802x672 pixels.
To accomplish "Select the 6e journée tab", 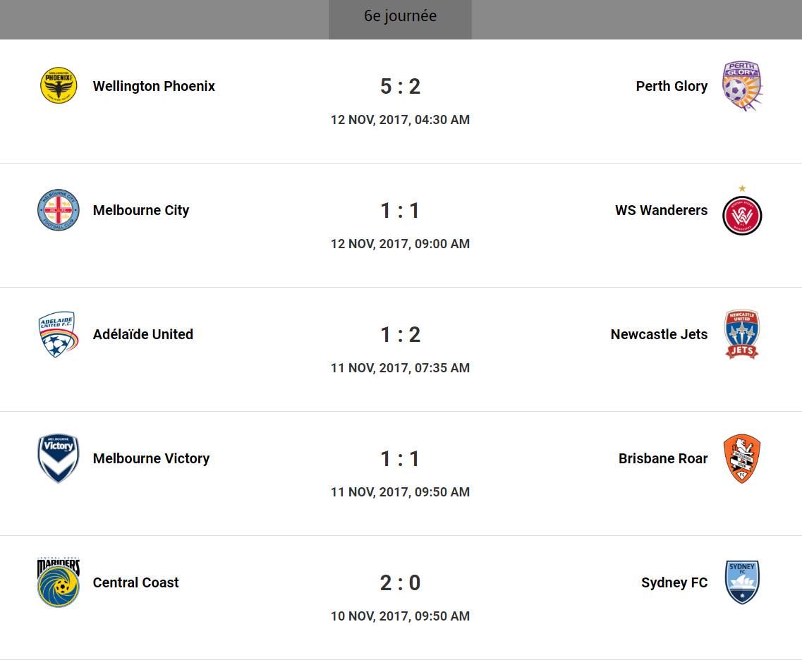I will pyautogui.click(x=400, y=16).
